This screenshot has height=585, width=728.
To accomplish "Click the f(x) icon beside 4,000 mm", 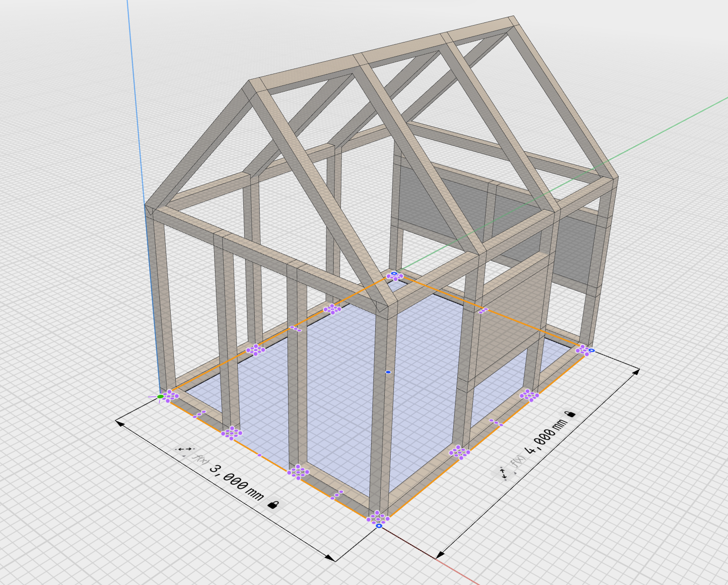I will (x=517, y=462).
